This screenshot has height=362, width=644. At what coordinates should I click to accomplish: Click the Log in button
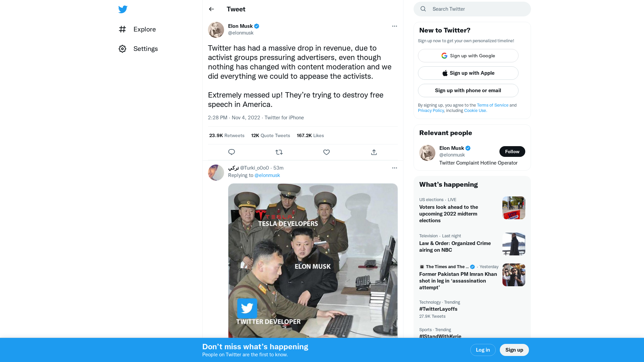483,350
